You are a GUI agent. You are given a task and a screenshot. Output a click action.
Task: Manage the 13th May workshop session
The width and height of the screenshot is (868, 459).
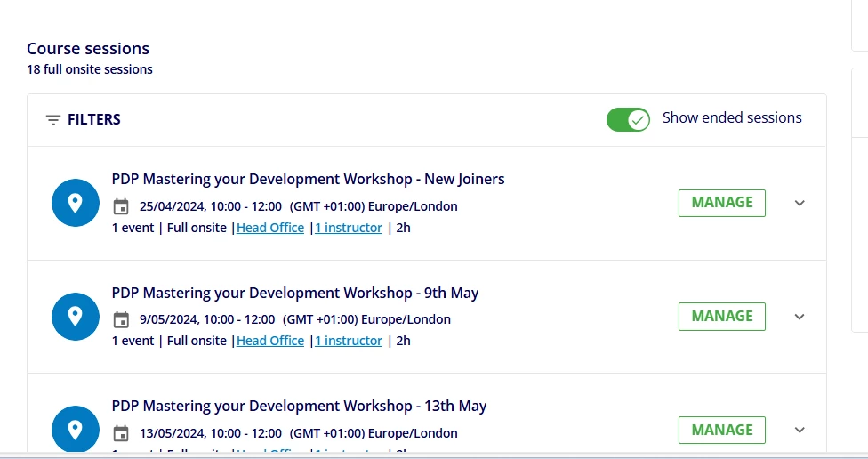click(721, 431)
